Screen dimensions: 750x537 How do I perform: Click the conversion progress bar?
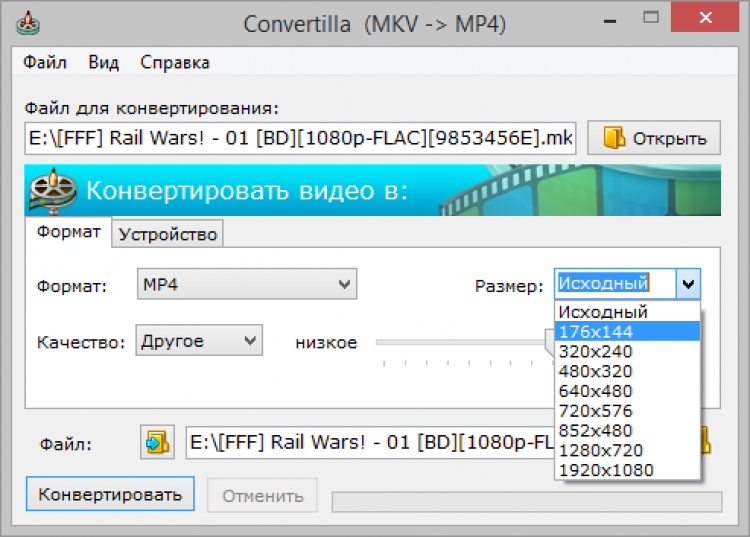point(527,502)
